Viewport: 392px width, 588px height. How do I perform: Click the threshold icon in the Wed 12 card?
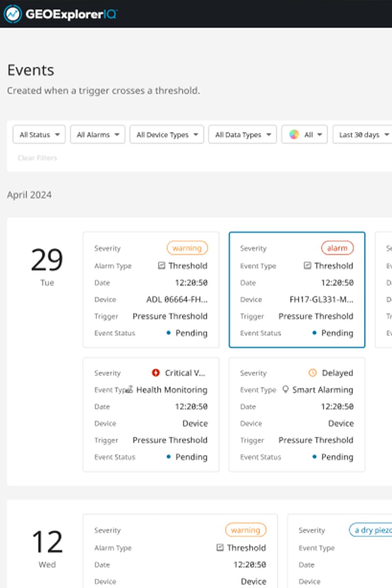coord(220,548)
